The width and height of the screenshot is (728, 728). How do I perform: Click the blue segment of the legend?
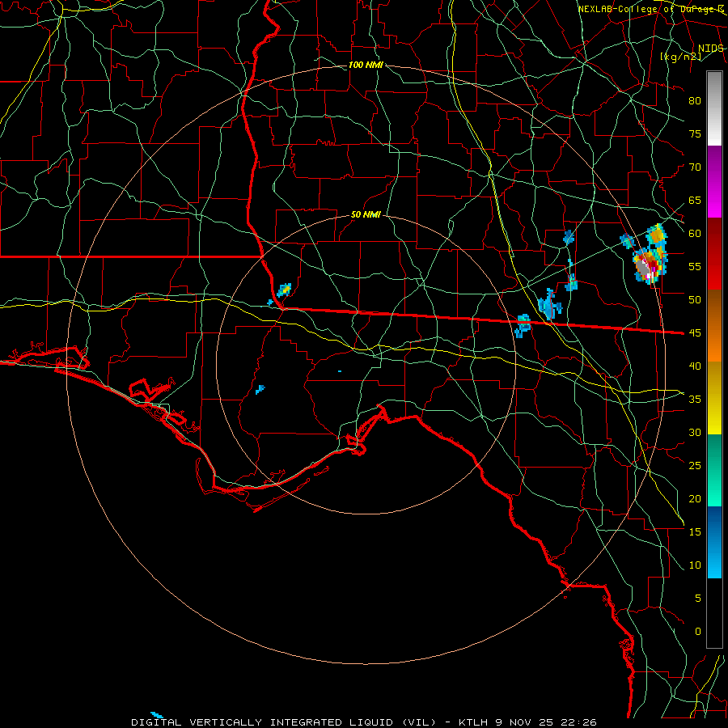[x=714, y=542]
